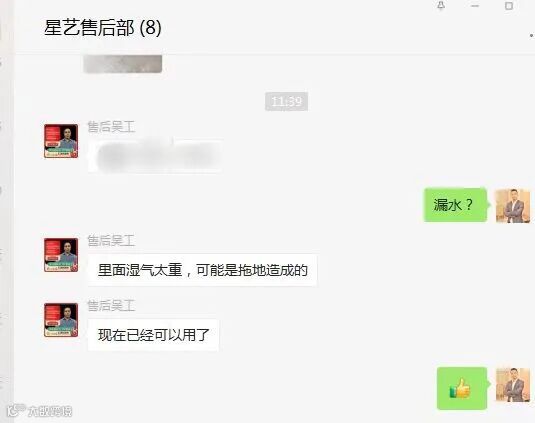Minimize the WeChat chat window
This screenshot has width=535, height=423.
[475, 5]
